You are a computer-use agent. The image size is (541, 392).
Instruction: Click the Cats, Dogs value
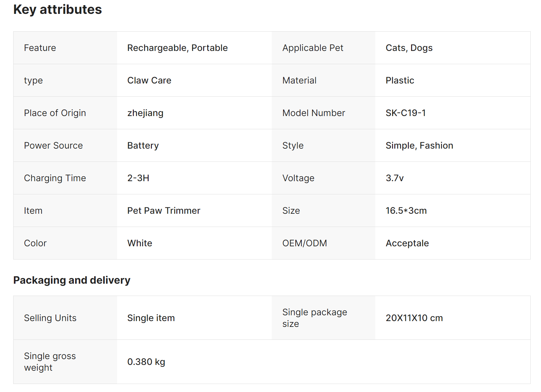[409, 48]
